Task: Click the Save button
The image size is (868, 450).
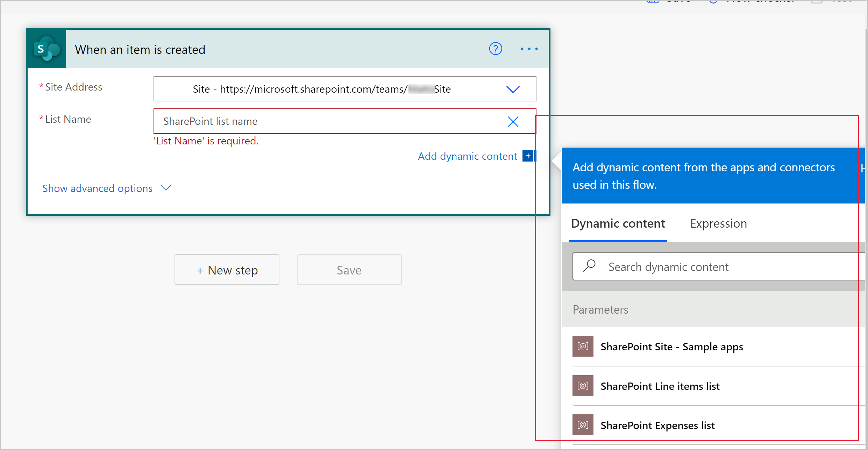Action: tap(349, 270)
